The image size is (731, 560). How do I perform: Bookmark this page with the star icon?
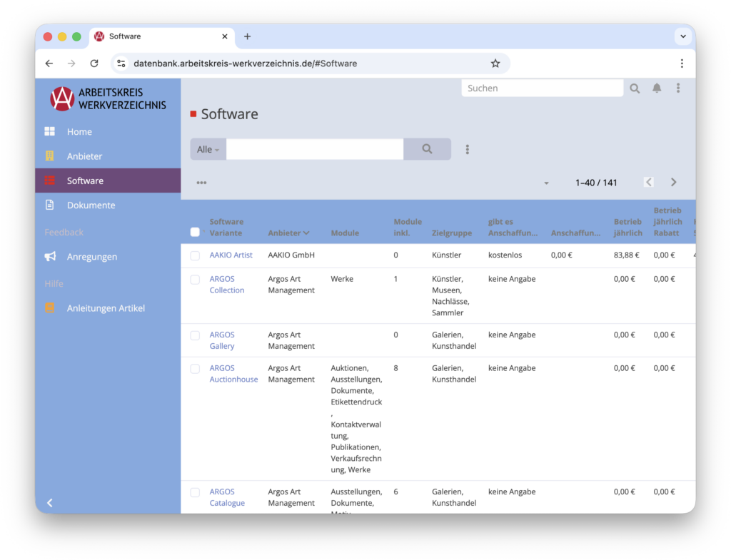click(495, 63)
